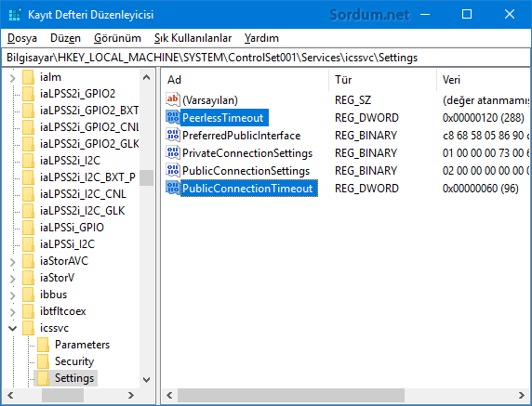Click the iaLPSS2i_GPIO2 folder icon
The height and width of the screenshot is (406, 532).
28,94
